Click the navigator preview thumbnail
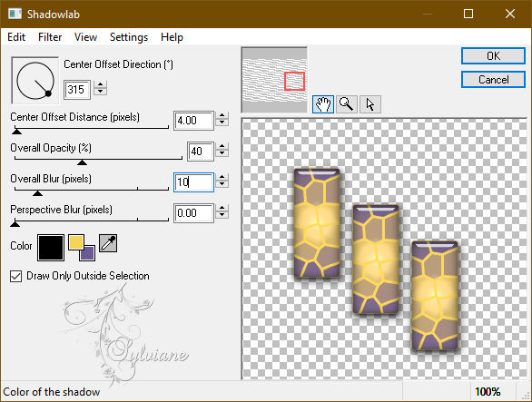 pyautogui.click(x=274, y=80)
